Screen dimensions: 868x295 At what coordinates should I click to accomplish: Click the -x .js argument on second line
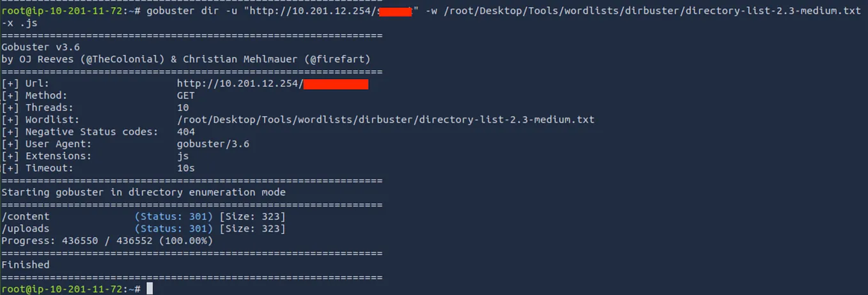pos(19,24)
